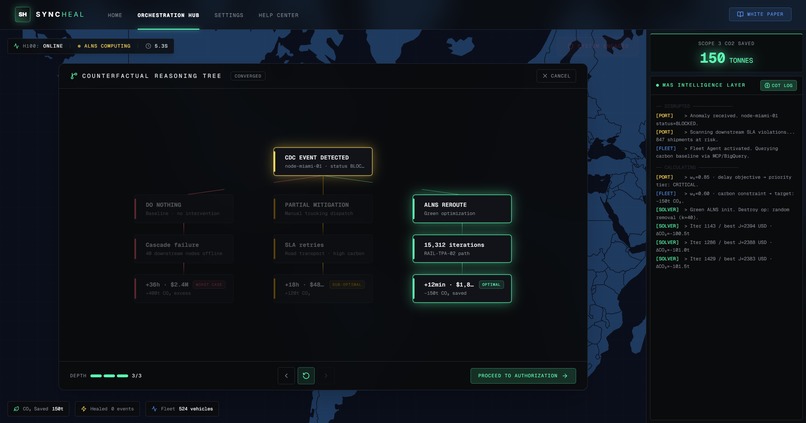Screen dimensions: 806x423
Task: Click the Scope 3 CO2 Saved 150 tonnes card
Action: (x=725, y=53)
